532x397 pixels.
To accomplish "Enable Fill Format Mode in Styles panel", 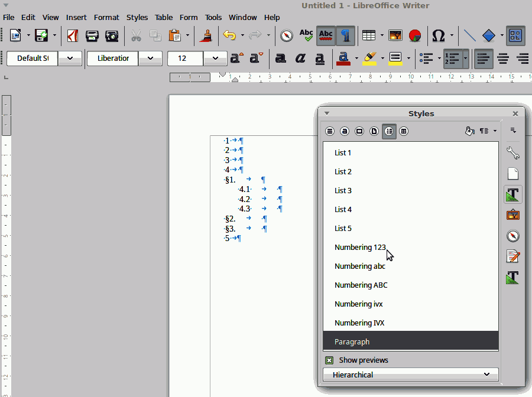I will 470,131.
